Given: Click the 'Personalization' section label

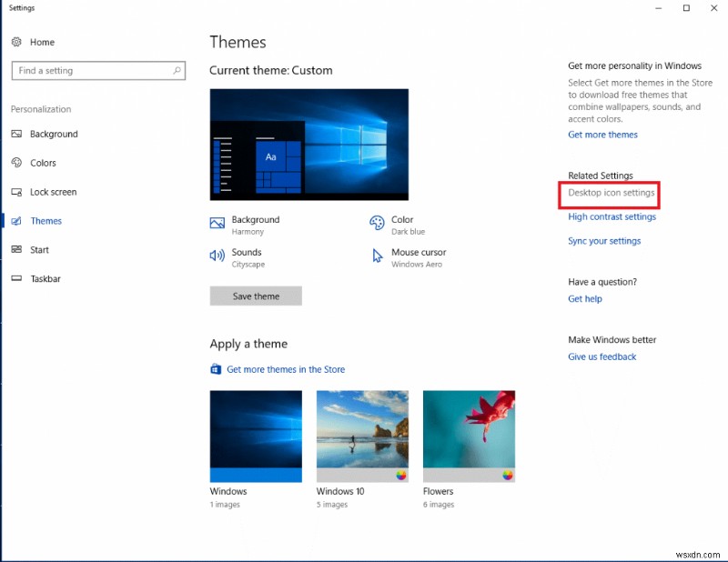Looking at the screenshot, I should (x=41, y=109).
